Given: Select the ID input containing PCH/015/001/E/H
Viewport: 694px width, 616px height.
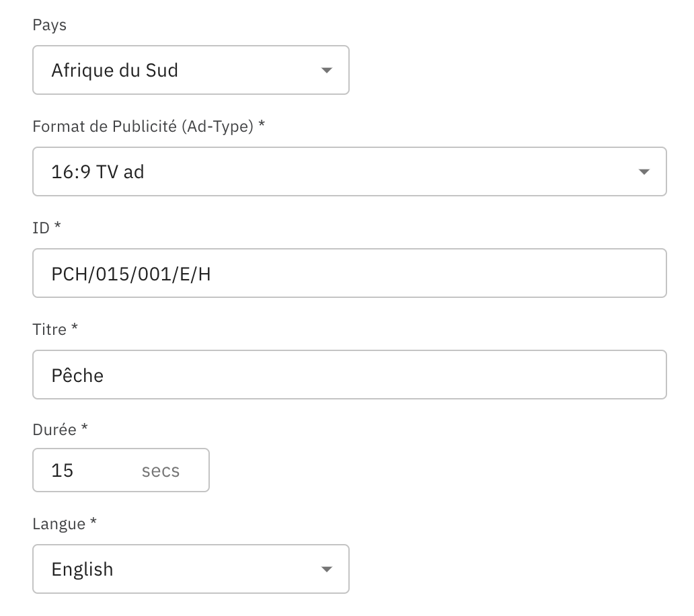Looking at the screenshot, I should point(350,273).
